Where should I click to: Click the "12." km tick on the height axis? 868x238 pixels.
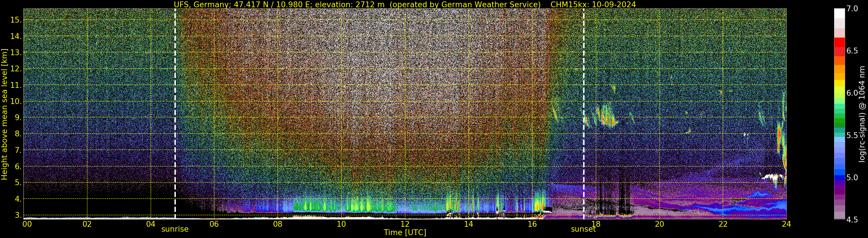16,69
